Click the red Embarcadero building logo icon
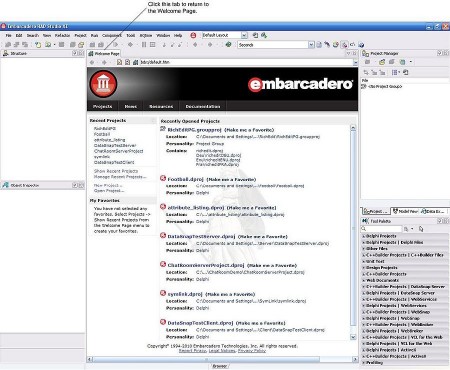The height and width of the screenshot is (370, 450). (x=103, y=84)
